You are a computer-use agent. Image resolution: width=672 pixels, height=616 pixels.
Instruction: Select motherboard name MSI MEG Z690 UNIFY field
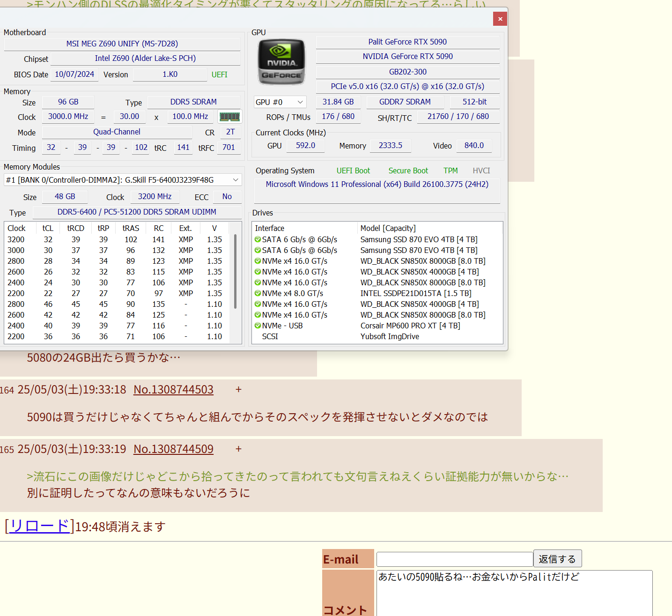[x=122, y=44]
